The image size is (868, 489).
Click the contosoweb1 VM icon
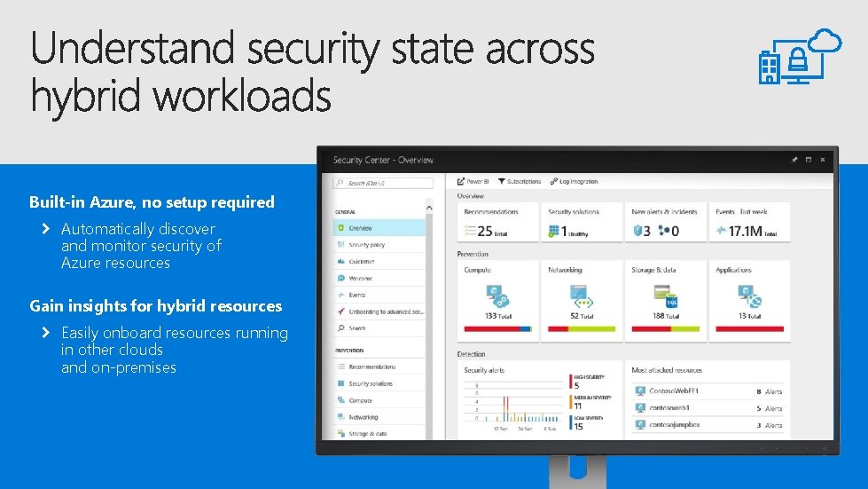(x=640, y=407)
